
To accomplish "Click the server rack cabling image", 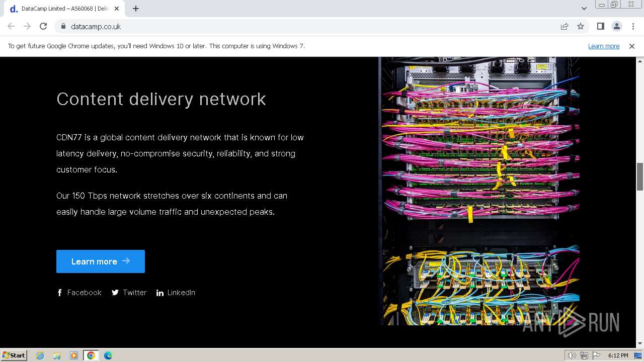I will [479, 191].
